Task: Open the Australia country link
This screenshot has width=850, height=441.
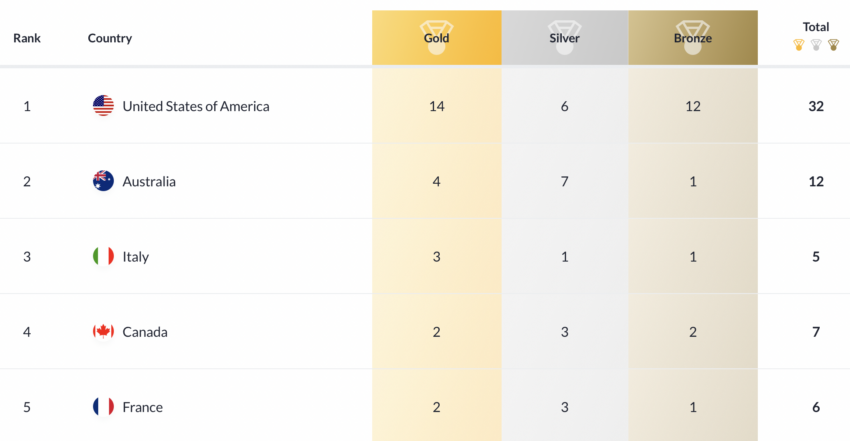Action: point(149,181)
